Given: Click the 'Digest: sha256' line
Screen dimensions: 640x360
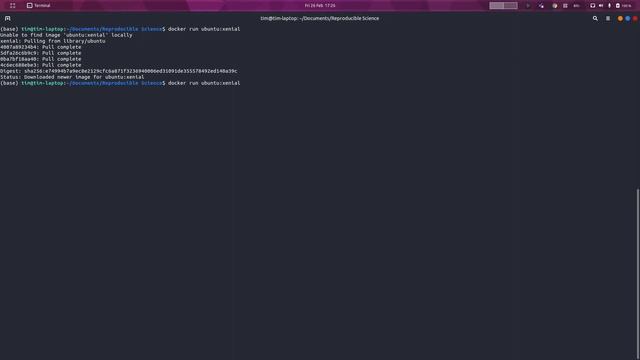Looking at the screenshot, I should click(118, 71).
